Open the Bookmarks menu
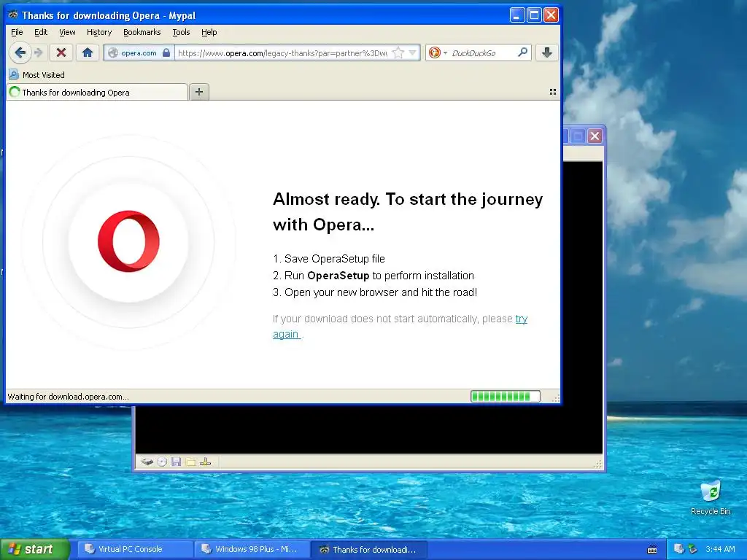The height and width of the screenshot is (560, 747). 142,32
